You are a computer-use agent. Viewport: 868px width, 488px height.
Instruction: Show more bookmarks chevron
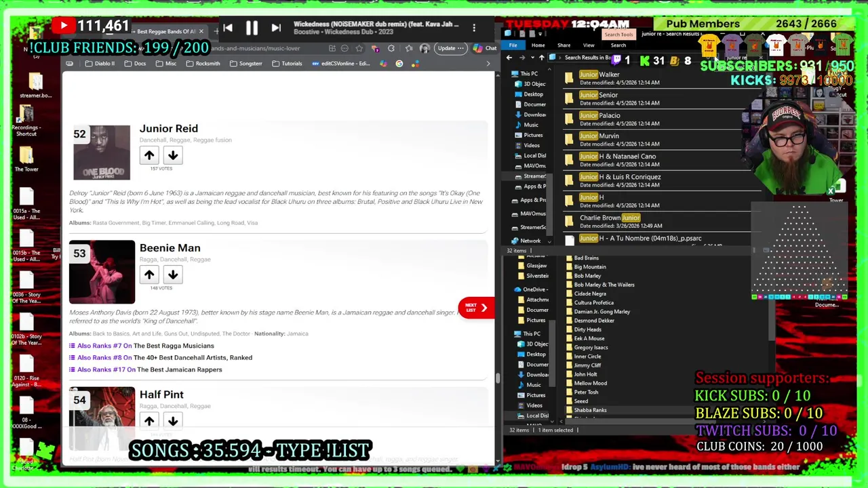[x=488, y=64]
